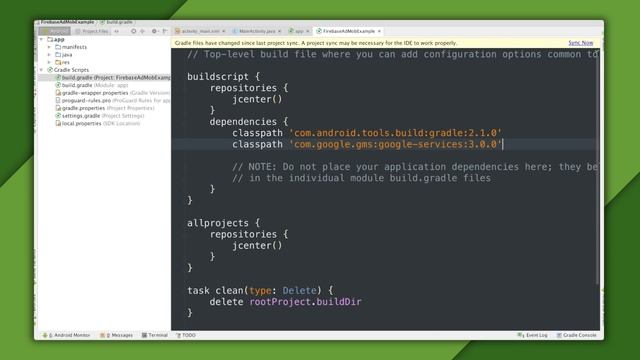640x360 pixels.
Task: Click the settings.gradle file icon
Action: click(58, 116)
